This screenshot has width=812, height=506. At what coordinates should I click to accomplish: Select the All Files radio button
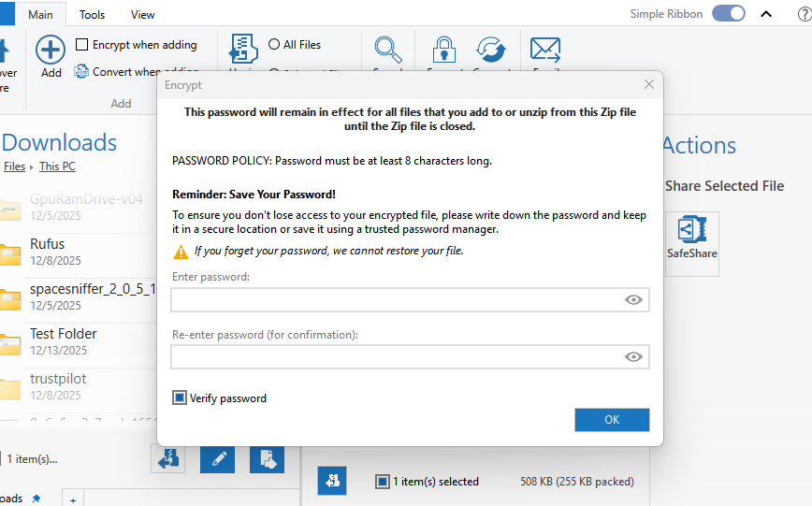[274, 45]
